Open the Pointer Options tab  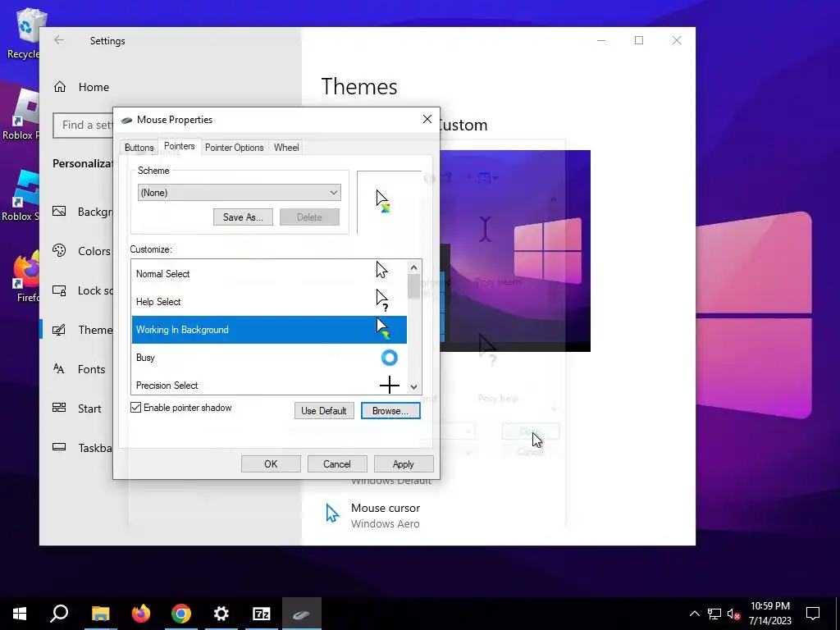[234, 148]
